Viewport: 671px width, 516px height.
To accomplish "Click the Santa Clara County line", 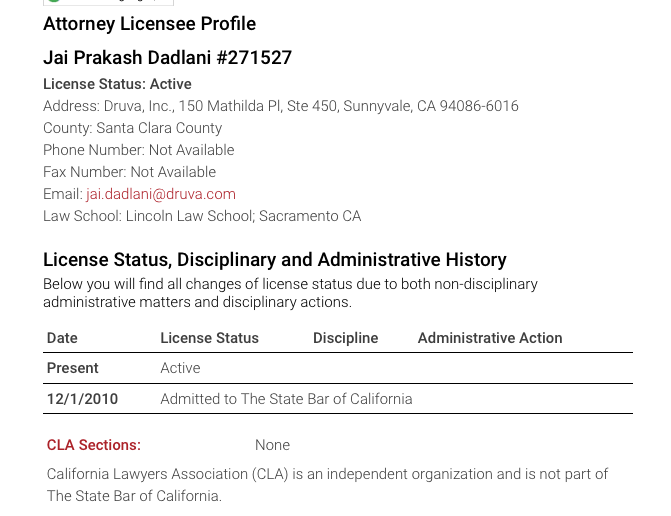I will pos(132,128).
